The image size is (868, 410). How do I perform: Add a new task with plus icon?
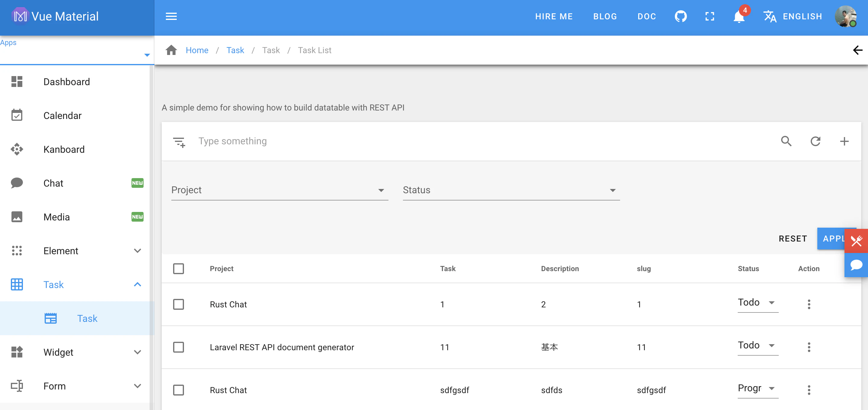click(844, 141)
